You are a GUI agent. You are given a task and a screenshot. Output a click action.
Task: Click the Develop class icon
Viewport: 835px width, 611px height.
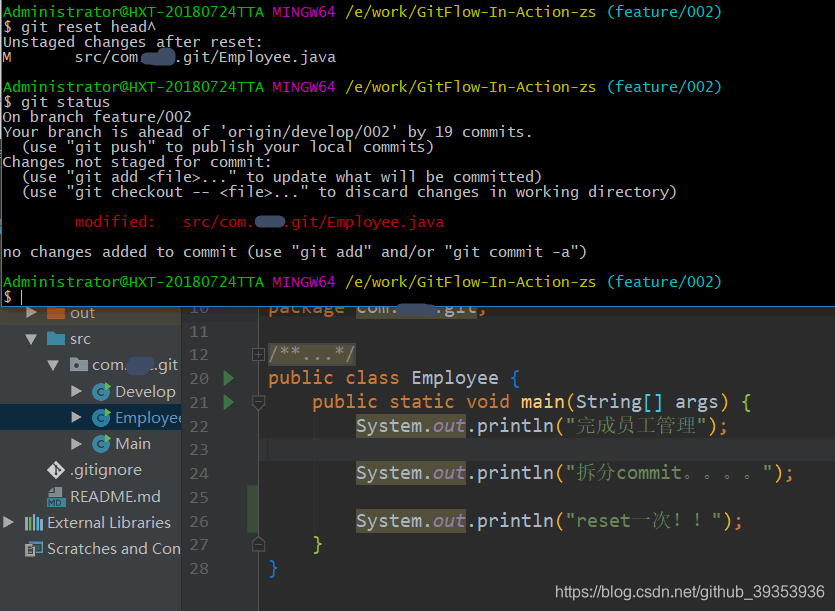coord(101,392)
